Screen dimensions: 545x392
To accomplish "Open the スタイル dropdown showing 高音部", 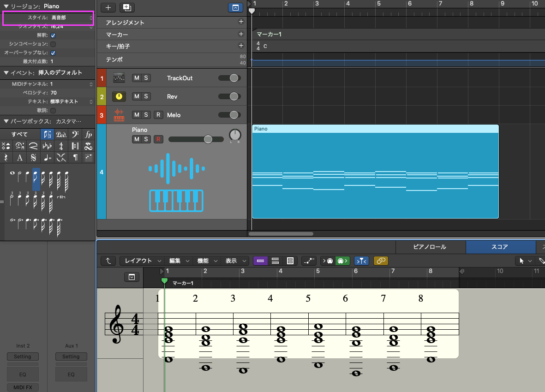I will (72, 18).
